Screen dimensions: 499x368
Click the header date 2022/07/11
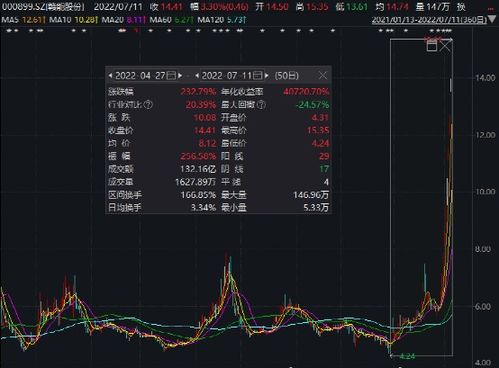[118, 7]
